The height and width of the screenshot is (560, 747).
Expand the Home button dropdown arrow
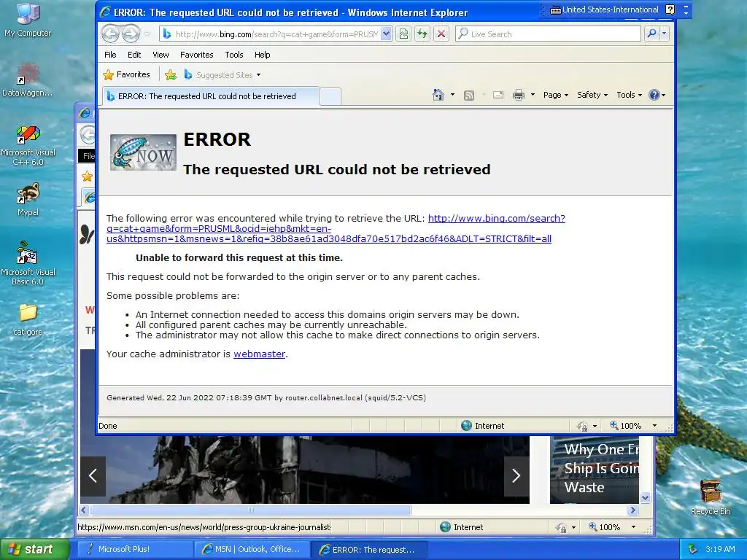click(x=452, y=95)
